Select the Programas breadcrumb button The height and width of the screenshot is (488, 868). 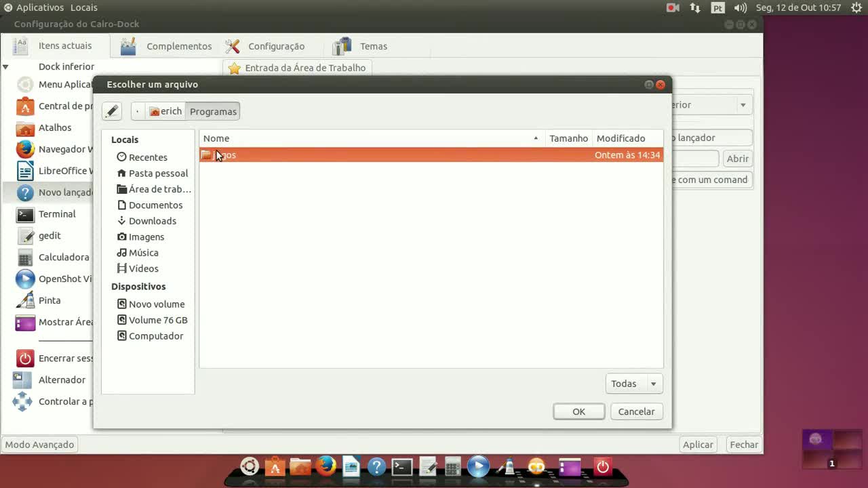213,111
